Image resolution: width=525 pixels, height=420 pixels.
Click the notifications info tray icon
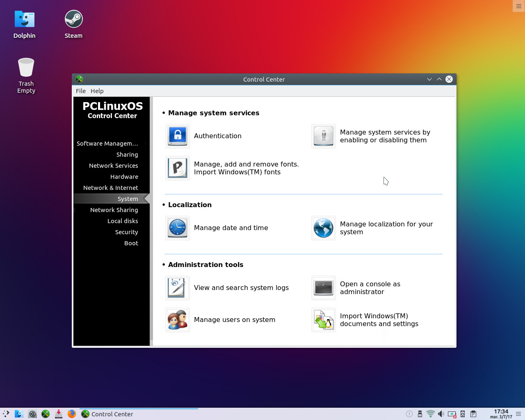coord(409,414)
